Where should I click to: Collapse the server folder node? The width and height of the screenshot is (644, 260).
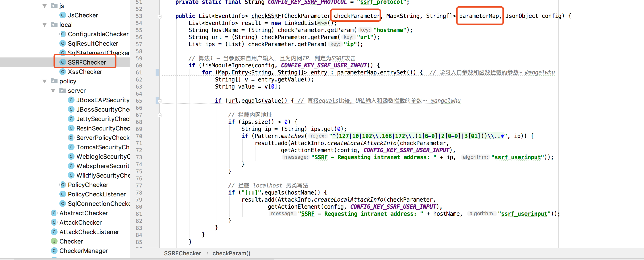point(53,91)
